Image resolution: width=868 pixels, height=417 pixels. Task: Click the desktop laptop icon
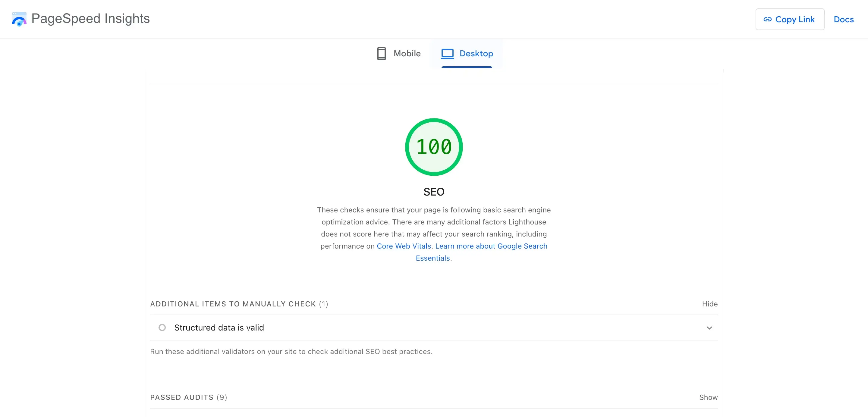click(447, 54)
